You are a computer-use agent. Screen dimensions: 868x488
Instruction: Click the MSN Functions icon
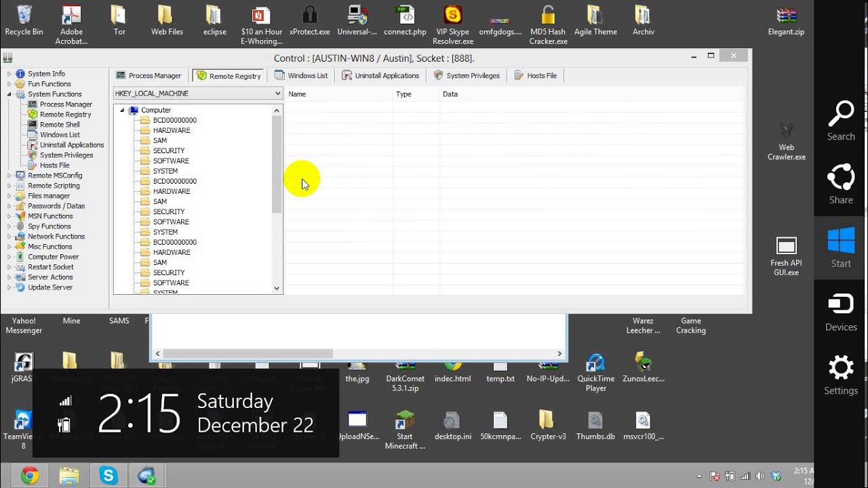click(x=20, y=216)
